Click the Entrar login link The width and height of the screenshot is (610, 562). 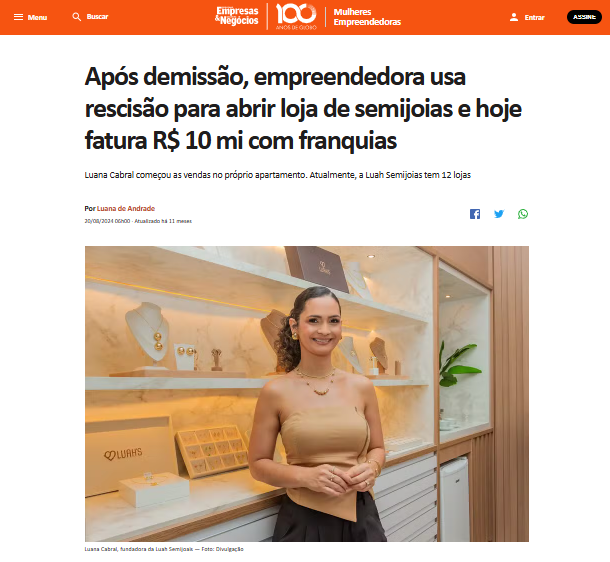(x=535, y=18)
